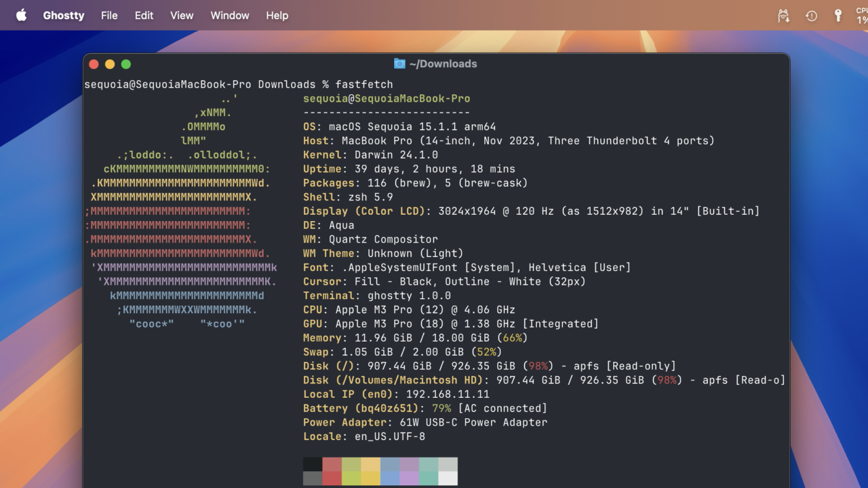The width and height of the screenshot is (868, 488).
Task: Click the Disk (/Volumes/Macintosh HD) line
Action: click(x=544, y=380)
